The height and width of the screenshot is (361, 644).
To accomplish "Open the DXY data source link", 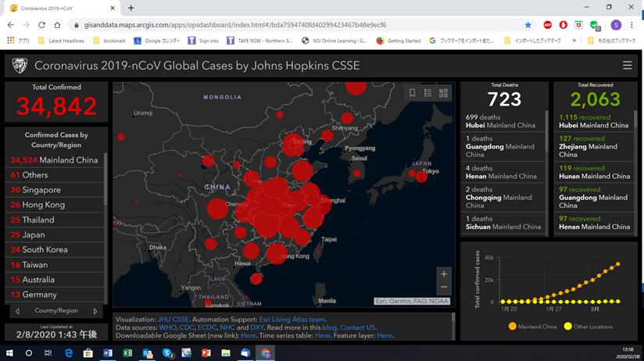I will 256,327.
